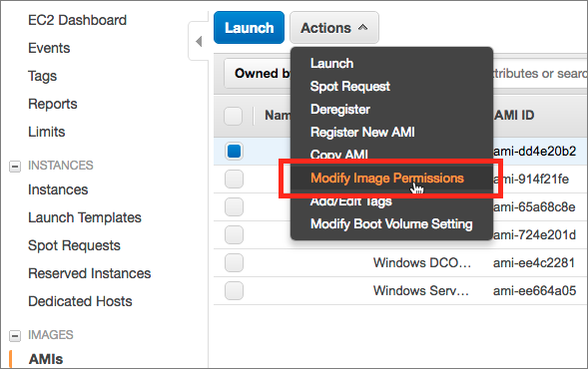Collapse the INSTANCES section minus icon
588x369 pixels.
coord(15,166)
